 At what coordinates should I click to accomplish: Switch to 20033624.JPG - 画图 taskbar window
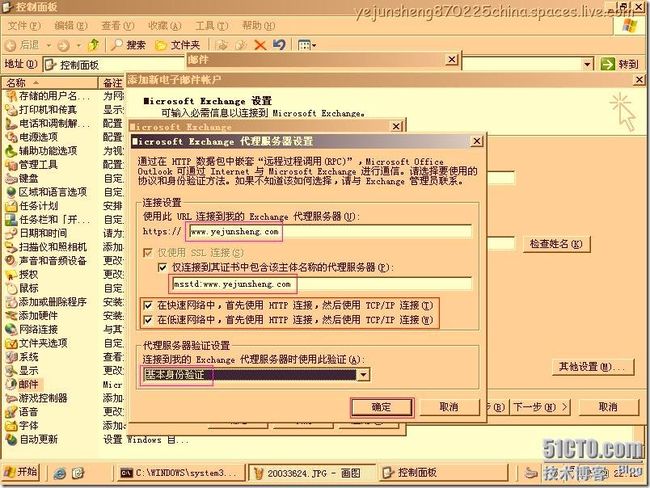(311, 473)
